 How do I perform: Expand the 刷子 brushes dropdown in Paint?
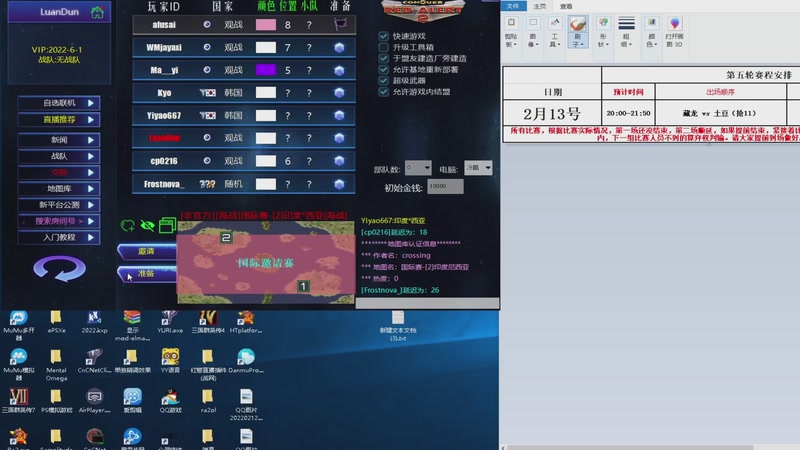pyautogui.click(x=578, y=32)
